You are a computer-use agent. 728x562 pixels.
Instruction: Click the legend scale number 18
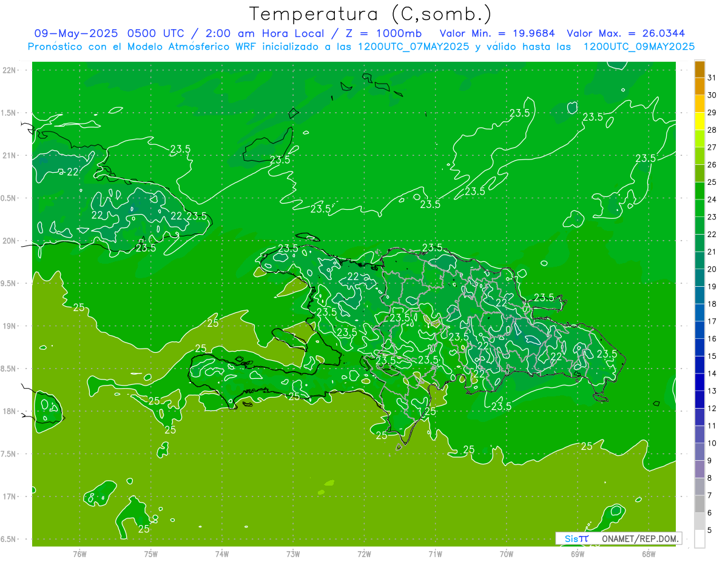click(x=712, y=304)
